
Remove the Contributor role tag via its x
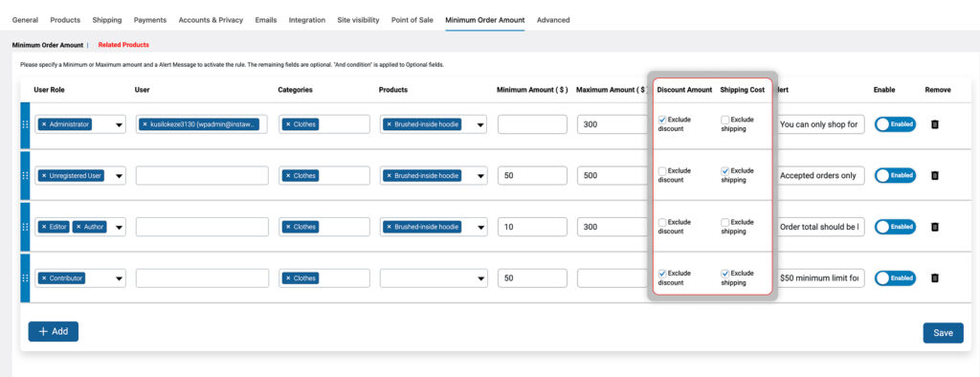click(x=44, y=278)
